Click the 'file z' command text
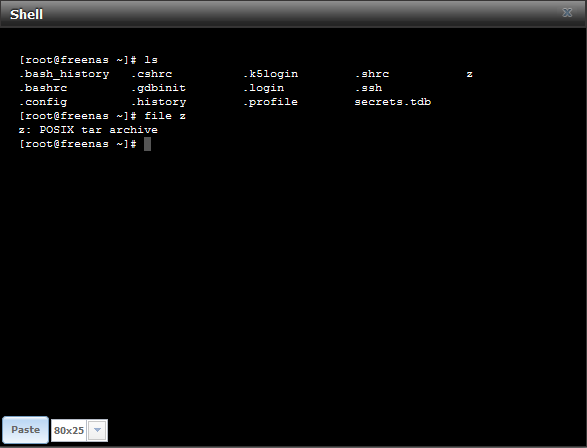 tap(165, 116)
